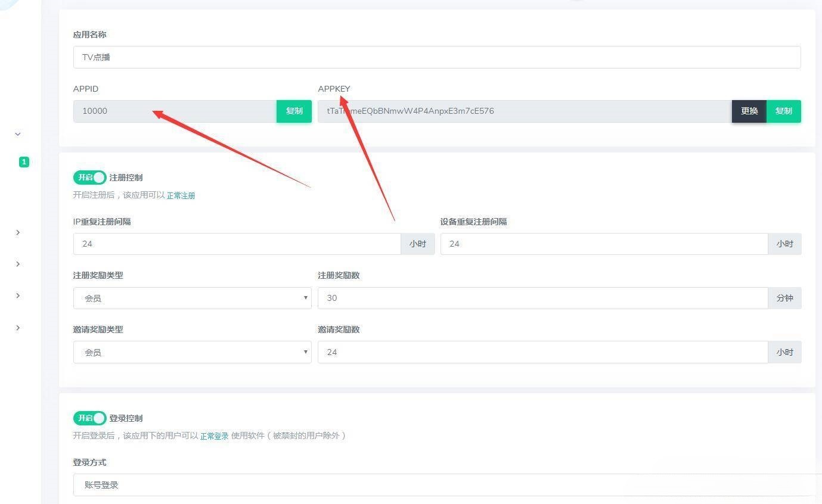
Task: Click the 设备重复注册间隔 input field
Action: pyautogui.click(x=603, y=244)
